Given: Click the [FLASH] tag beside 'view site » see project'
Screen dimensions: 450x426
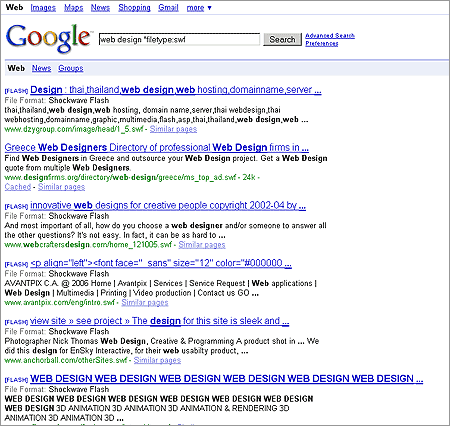Looking at the screenshot, I should pos(16,322).
